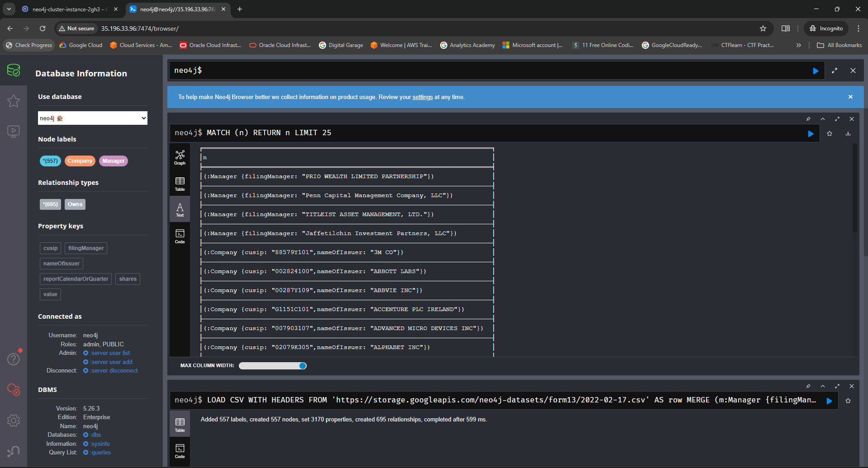
Task: Select the Manager node label
Action: tap(113, 161)
